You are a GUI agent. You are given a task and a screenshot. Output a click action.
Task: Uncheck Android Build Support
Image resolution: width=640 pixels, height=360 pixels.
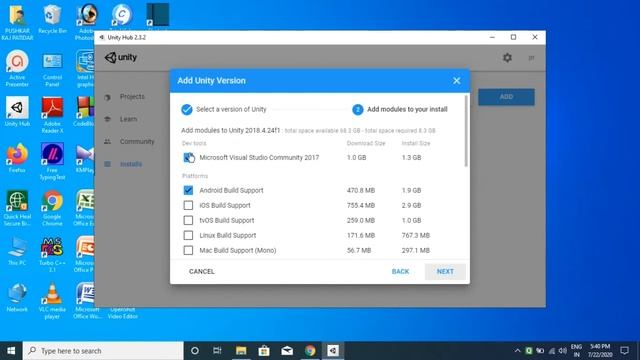click(x=188, y=190)
